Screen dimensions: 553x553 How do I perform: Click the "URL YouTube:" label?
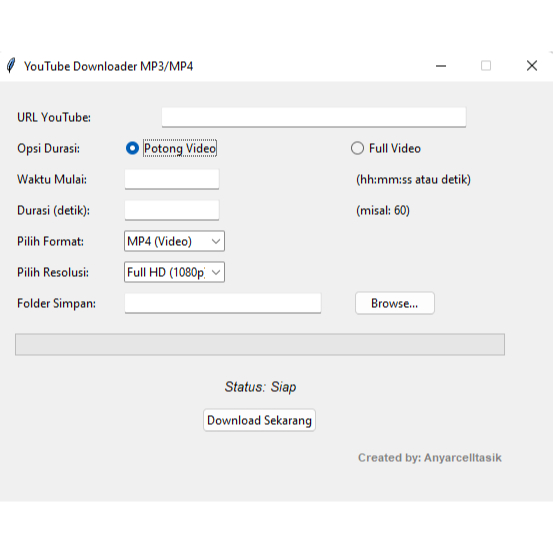[54, 117]
